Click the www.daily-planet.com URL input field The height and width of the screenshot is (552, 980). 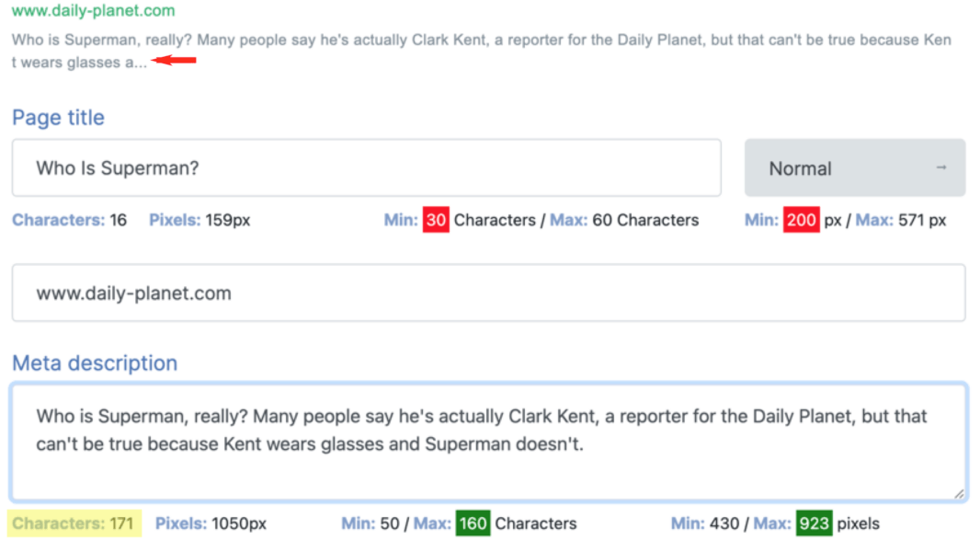(x=489, y=293)
